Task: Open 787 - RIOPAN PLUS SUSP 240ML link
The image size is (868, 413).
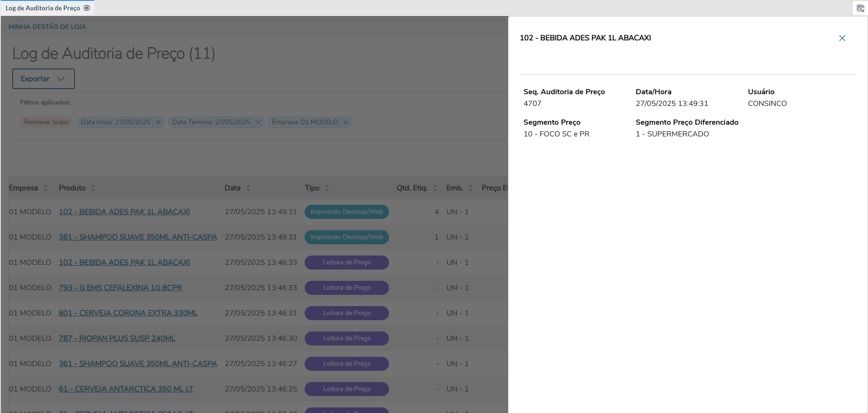Action: click(x=117, y=338)
